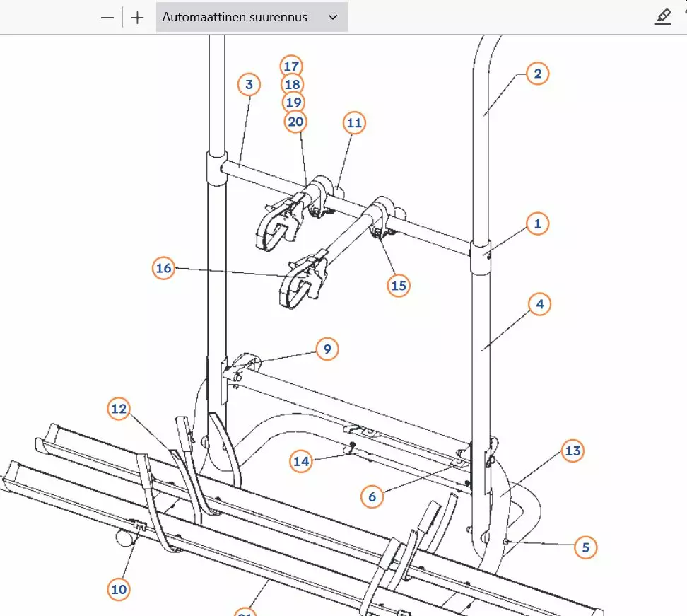Click the number 15 part label
Viewport: 687px width, 616px height.
[399, 285]
